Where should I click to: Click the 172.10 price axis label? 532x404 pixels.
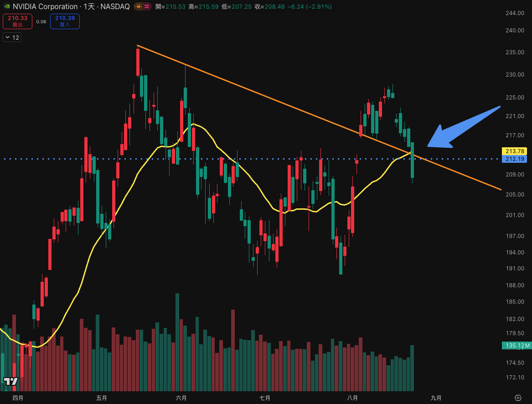[515, 378]
